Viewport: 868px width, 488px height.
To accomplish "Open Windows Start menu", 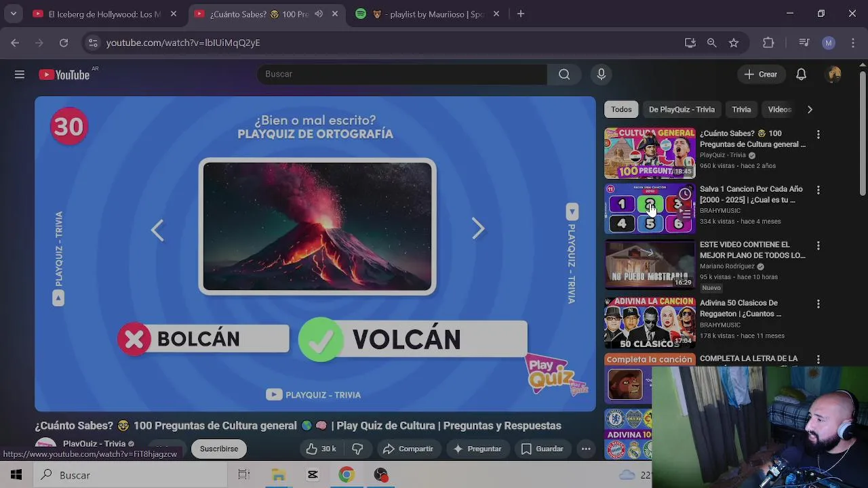I will pyautogui.click(x=16, y=475).
